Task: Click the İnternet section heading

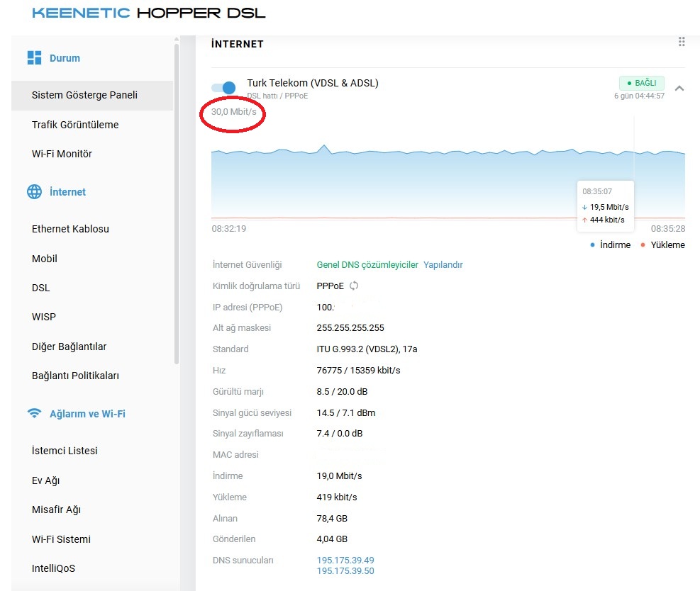Action: (x=67, y=192)
